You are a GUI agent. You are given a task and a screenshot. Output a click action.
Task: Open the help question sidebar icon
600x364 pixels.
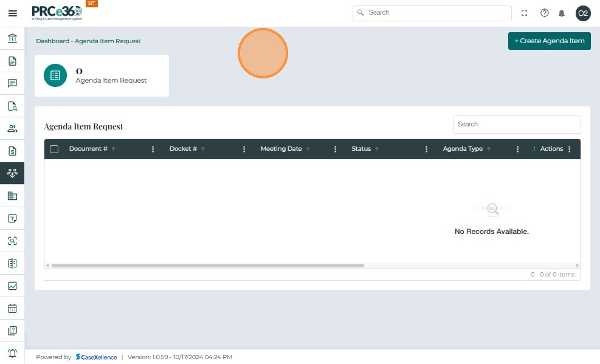tap(12, 331)
